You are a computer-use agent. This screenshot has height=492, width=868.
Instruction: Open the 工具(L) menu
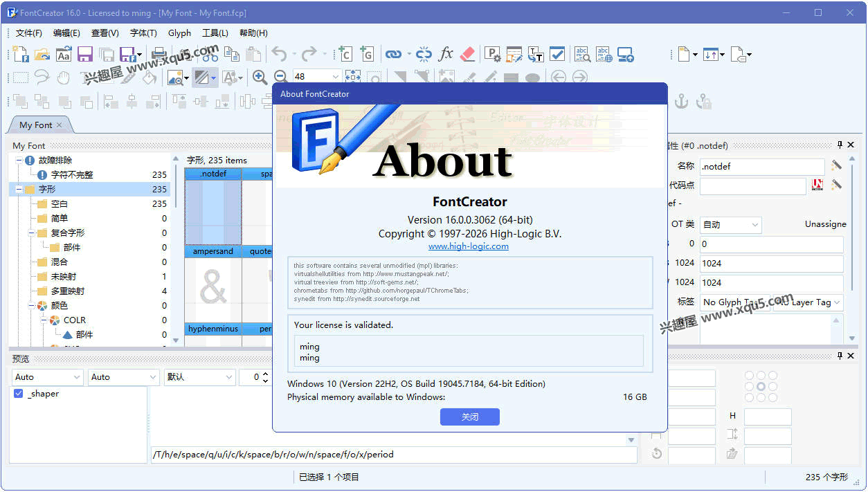pyautogui.click(x=215, y=33)
